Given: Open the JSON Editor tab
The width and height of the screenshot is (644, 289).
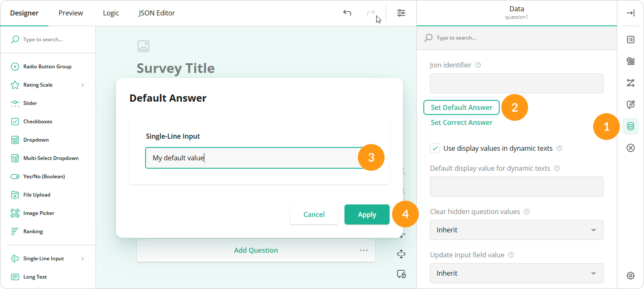Looking at the screenshot, I should click(x=156, y=13).
